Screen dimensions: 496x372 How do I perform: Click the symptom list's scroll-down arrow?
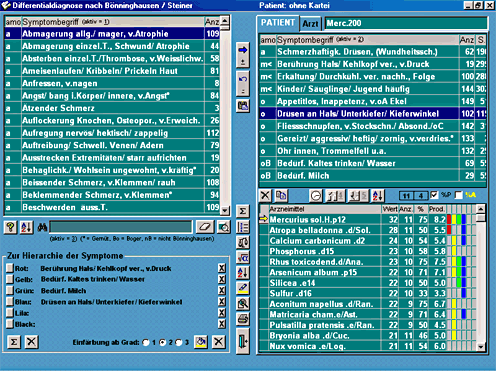tap(225, 210)
